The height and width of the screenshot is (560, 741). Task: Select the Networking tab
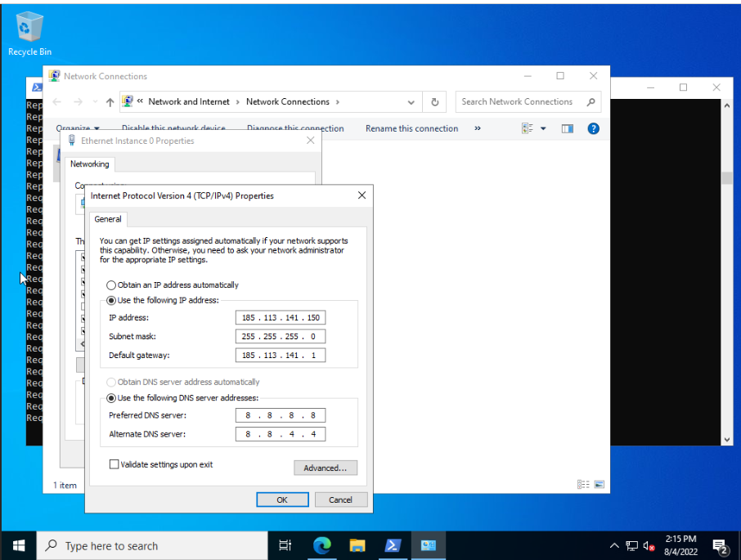(x=89, y=164)
